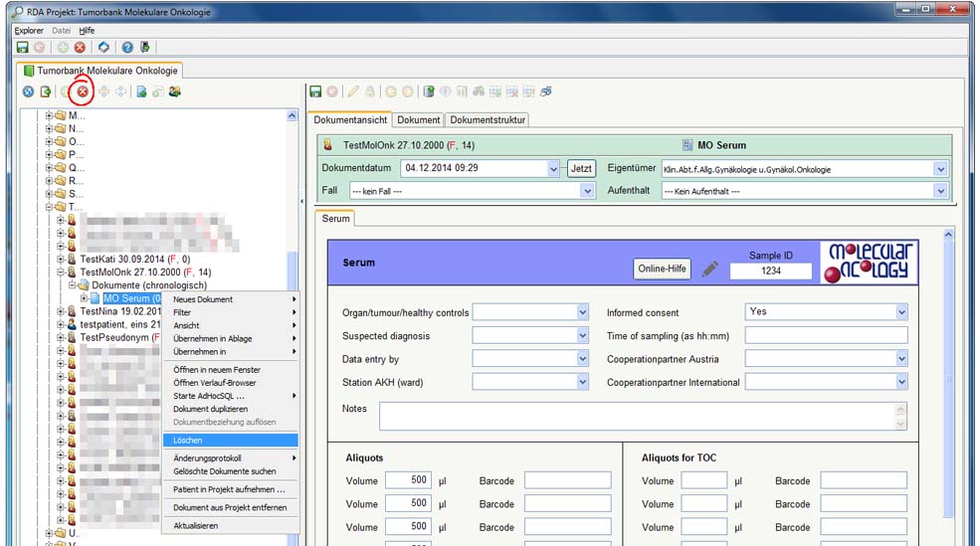Switch to the Dokumentstruktur tab
This screenshot has width=980, height=546.
(488, 120)
